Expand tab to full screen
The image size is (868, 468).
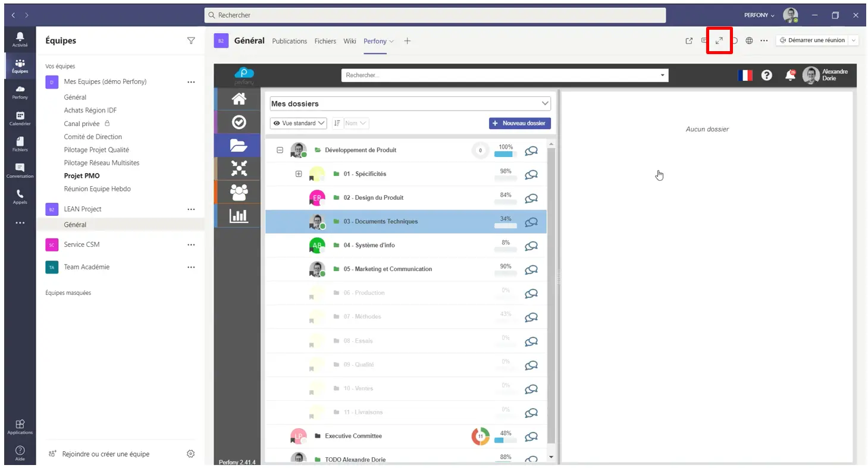point(719,40)
